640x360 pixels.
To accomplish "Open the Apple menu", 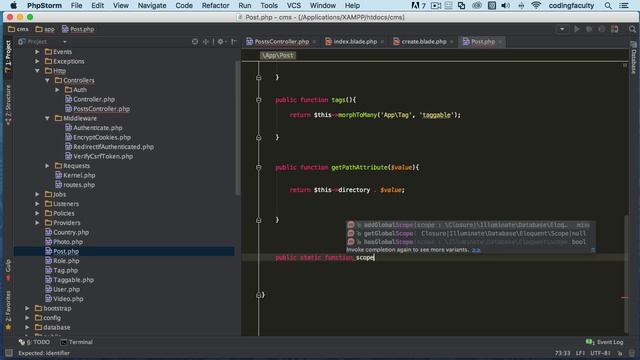I will click(x=13, y=5).
